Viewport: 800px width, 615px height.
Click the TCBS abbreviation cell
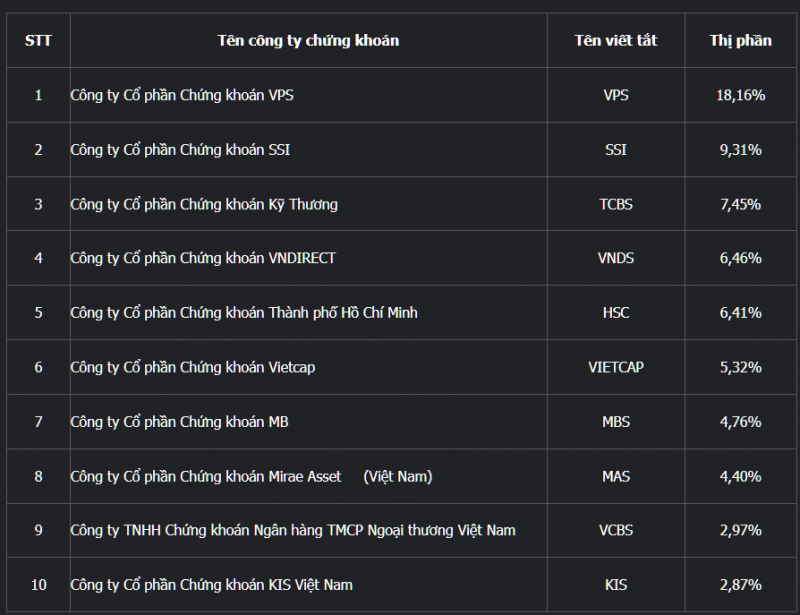click(616, 204)
